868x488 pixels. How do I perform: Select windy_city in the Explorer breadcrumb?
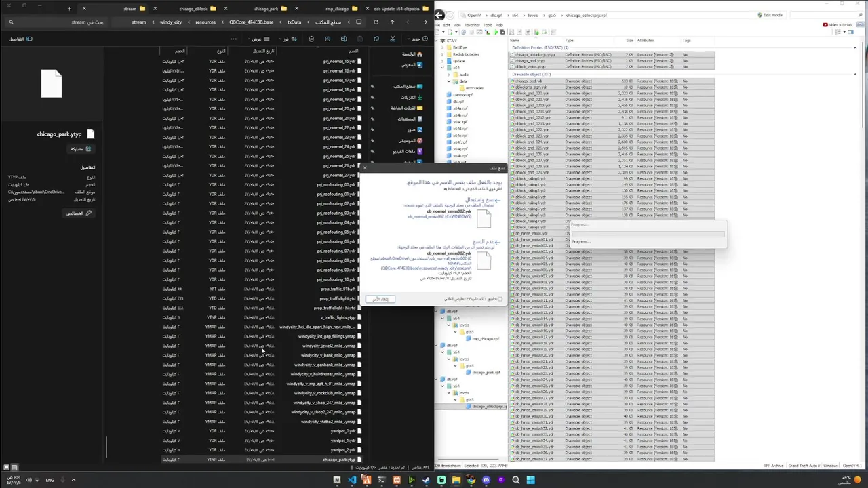tap(171, 22)
